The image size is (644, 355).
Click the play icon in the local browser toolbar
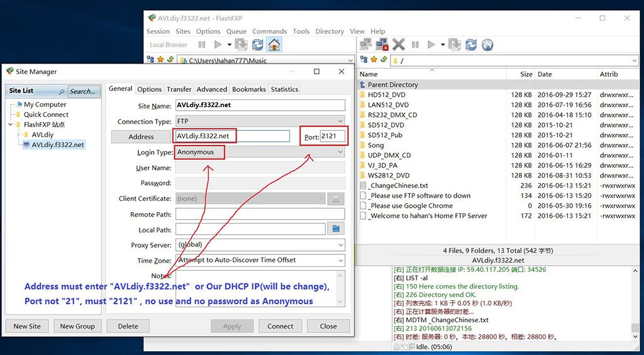point(218,44)
